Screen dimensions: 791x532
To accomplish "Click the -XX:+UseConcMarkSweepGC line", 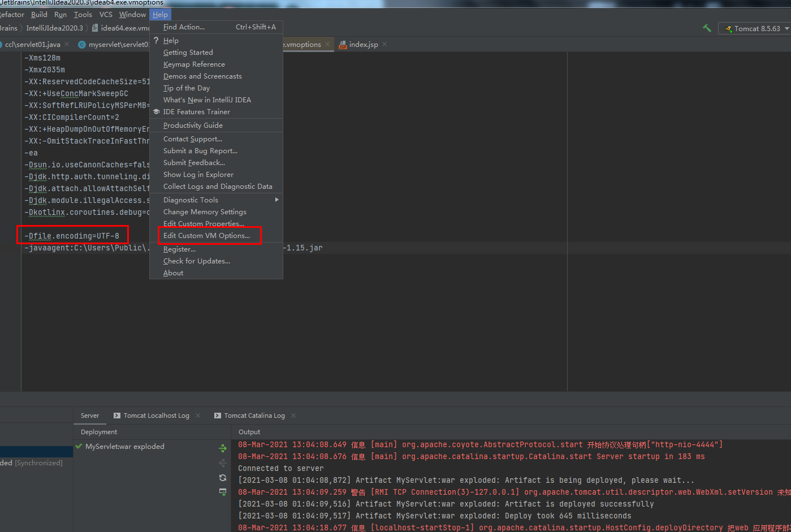I will coord(76,93).
